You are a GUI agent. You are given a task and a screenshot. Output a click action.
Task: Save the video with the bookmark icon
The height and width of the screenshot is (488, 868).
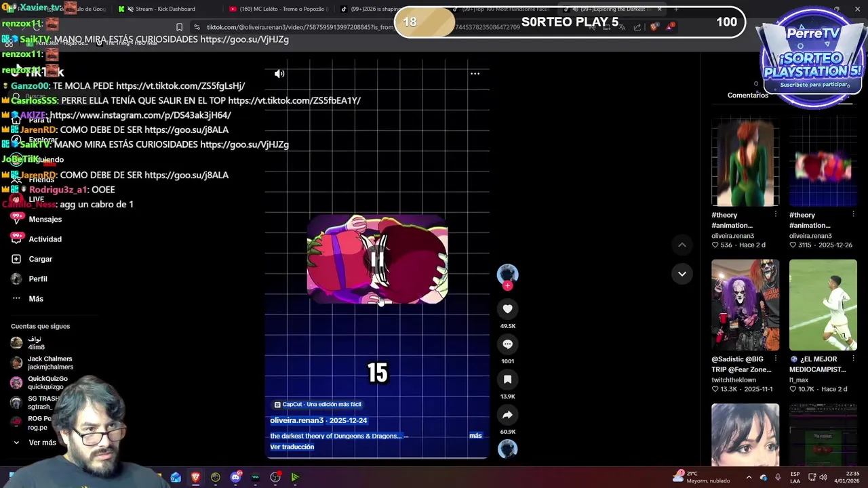pos(507,380)
